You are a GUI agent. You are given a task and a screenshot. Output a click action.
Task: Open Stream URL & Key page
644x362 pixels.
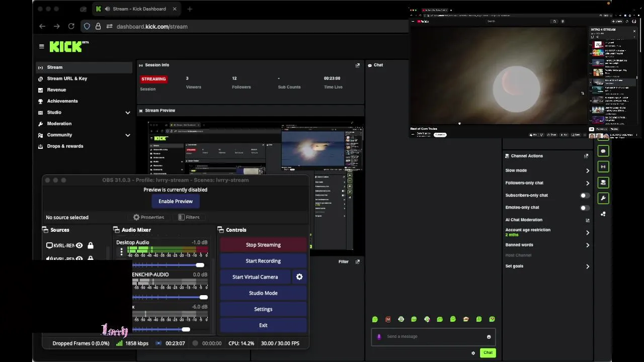pos(84,78)
